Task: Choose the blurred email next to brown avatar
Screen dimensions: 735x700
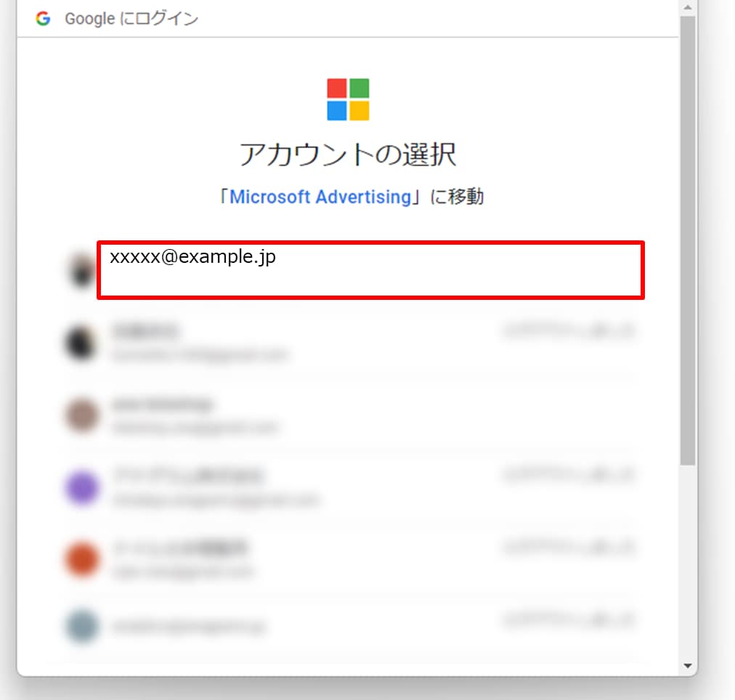Action: tap(196, 428)
